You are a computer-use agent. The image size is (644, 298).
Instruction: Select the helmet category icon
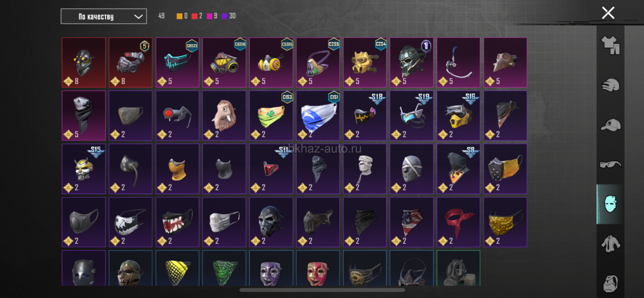pyautogui.click(x=610, y=85)
